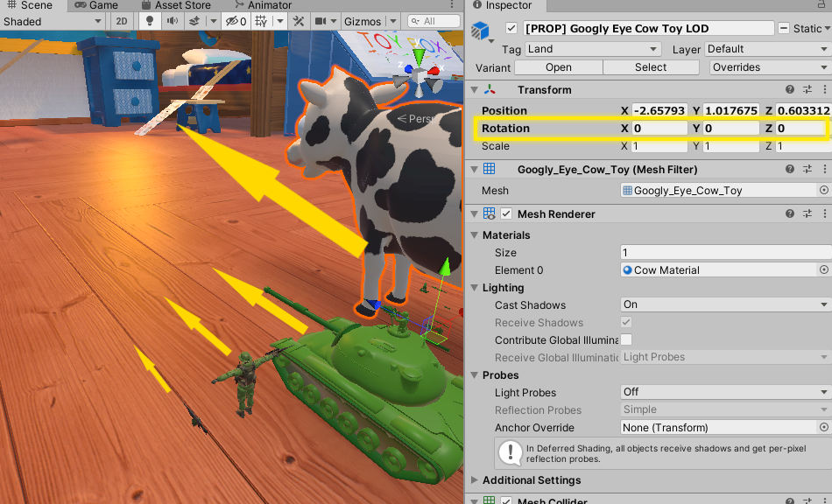Collapse the Materials section
Viewport: 832px width, 504px height.
pos(475,234)
